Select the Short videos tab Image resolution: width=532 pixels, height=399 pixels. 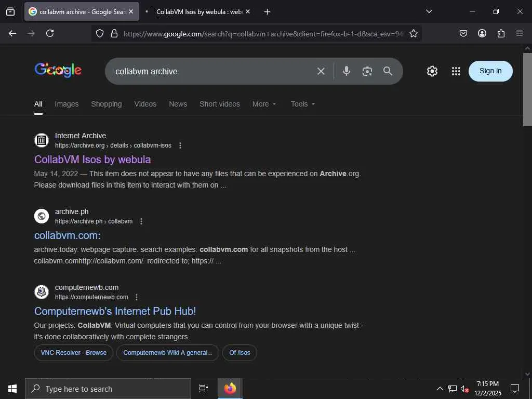(x=220, y=104)
